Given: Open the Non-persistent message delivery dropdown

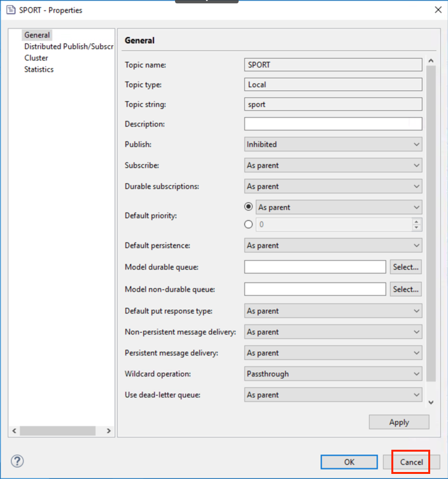Looking at the screenshot, I should [x=333, y=332].
